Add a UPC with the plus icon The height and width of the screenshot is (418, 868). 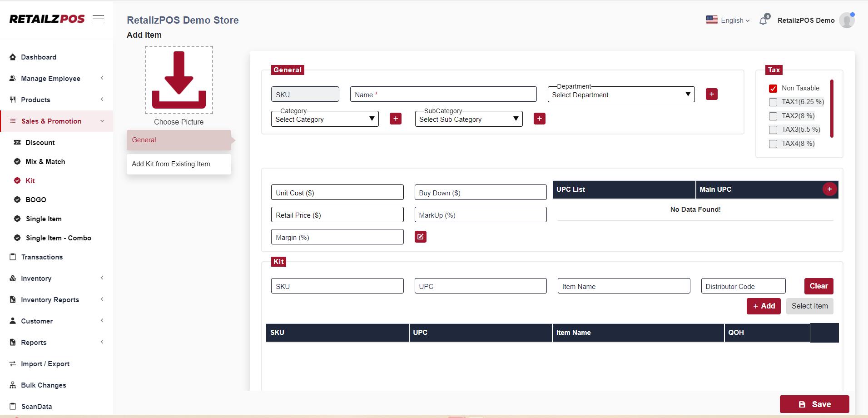pos(829,189)
